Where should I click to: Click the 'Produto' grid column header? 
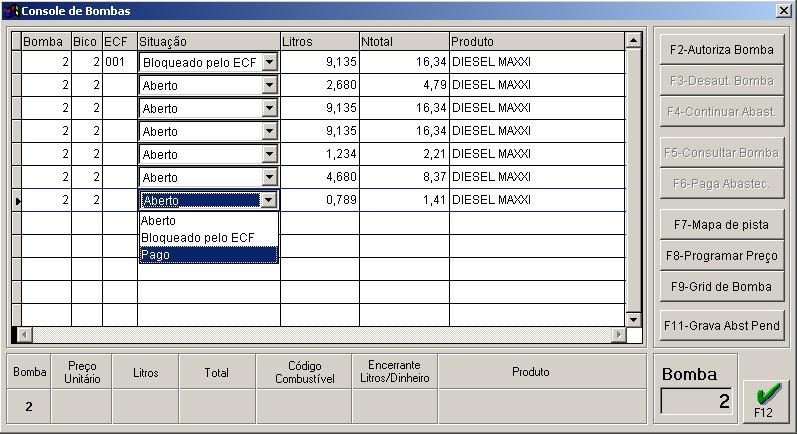pyautogui.click(x=537, y=41)
